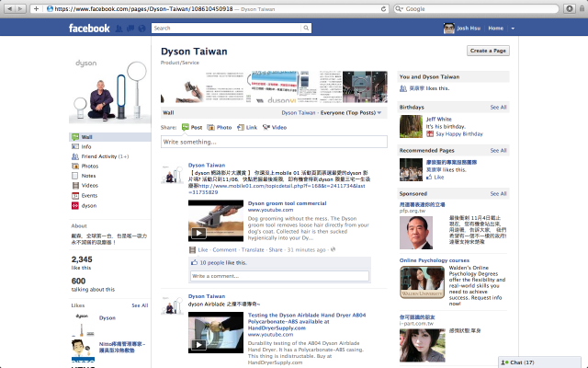Click Translate on the groom tool post
The height and width of the screenshot is (368, 588).
(x=253, y=249)
